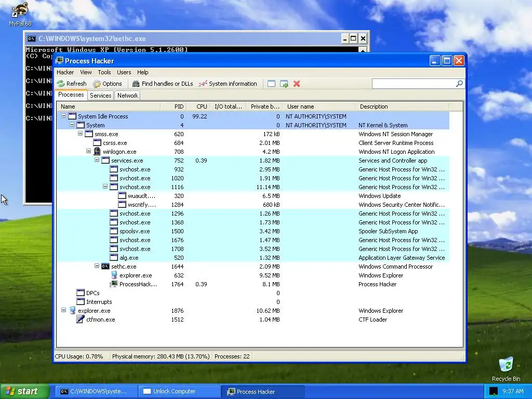Switch to the C:\WINDOWS\syste... taskbar item
The width and height of the screenshot is (532, 399).
click(96, 392)
